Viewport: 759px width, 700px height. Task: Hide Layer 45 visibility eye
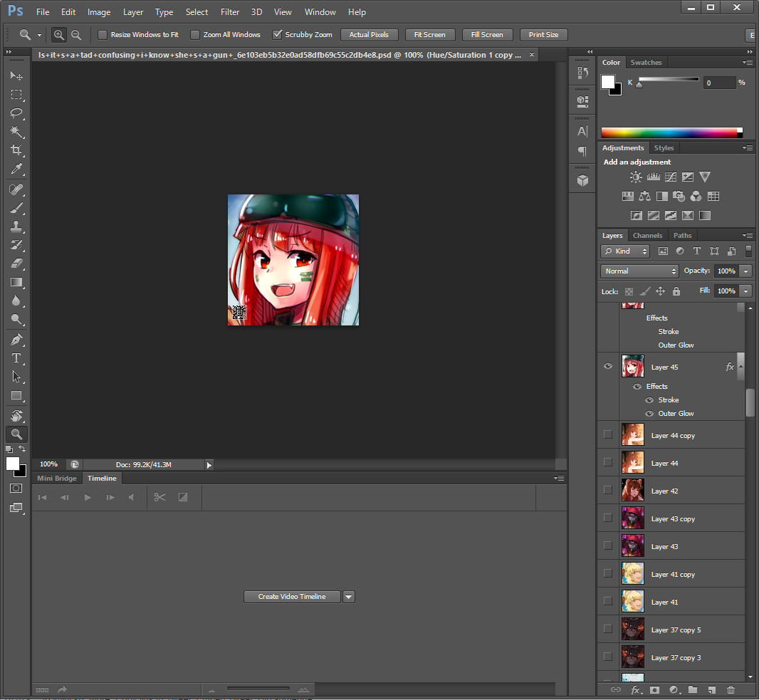(x=608, y=367)
